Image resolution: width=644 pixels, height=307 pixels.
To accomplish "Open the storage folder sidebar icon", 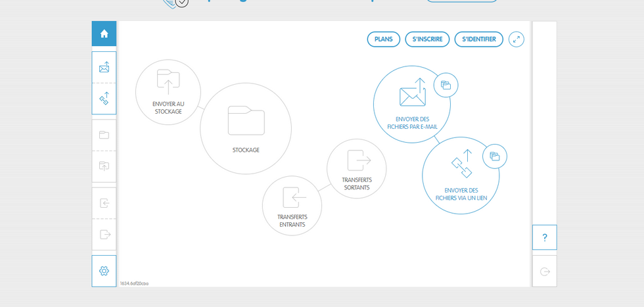I will point(104,135).
